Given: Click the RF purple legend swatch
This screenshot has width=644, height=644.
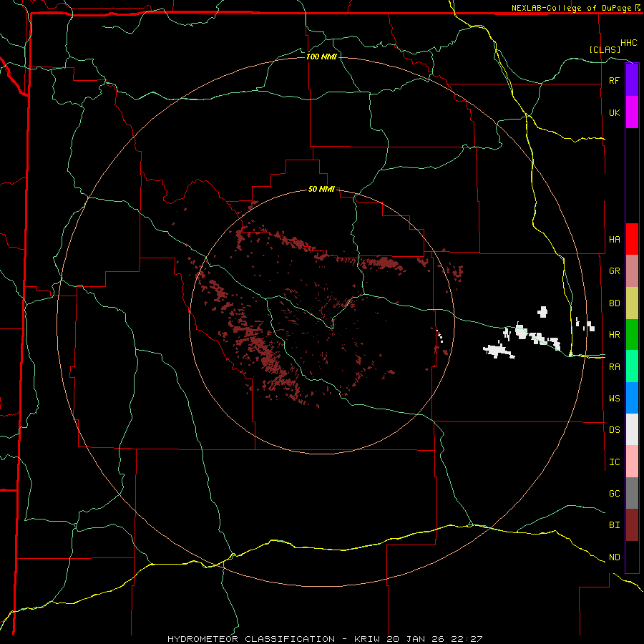Looking at the screenshot, I should point(632,80).
